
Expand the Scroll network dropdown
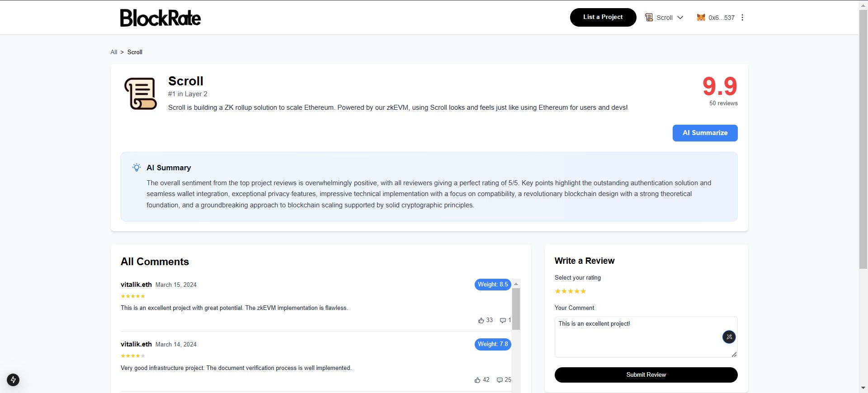click(x=664, y=18)
